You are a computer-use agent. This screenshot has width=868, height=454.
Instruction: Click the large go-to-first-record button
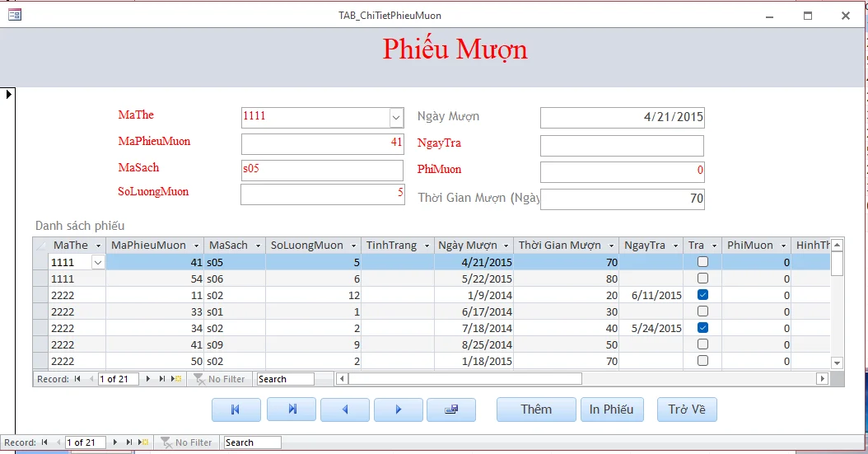click(x=236, y=410)
